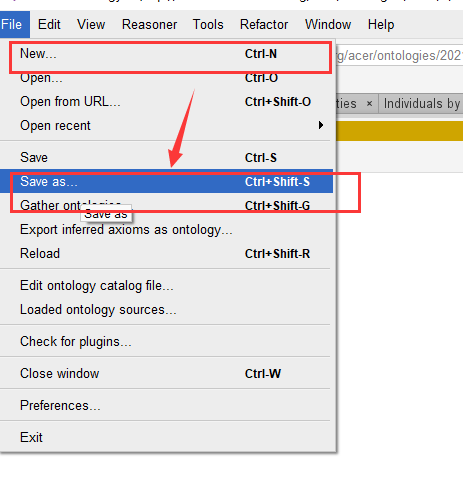463x485 pixels.
Task: Open the File menu
Action: (13, 24)
